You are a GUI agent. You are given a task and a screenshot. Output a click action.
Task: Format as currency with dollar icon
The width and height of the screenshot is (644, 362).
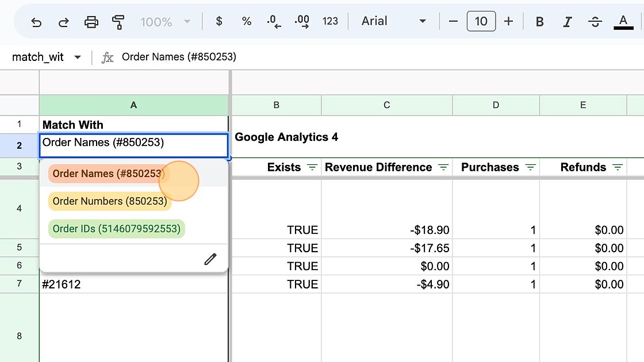[218, 21]
